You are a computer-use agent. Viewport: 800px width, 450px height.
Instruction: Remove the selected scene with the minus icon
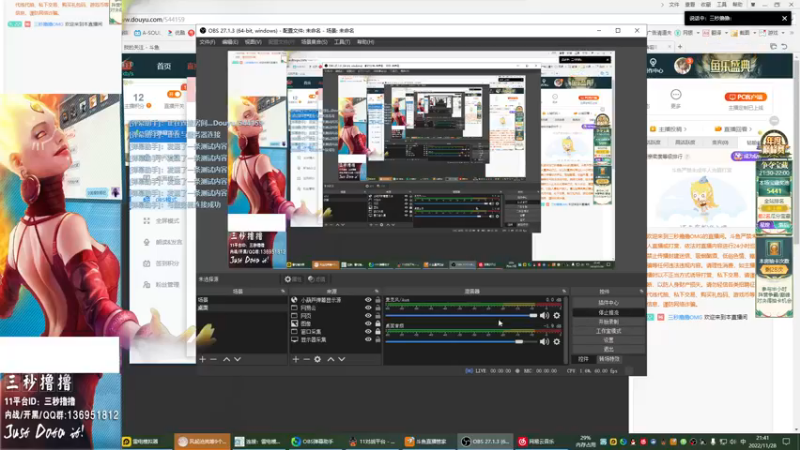coord(213,359)
